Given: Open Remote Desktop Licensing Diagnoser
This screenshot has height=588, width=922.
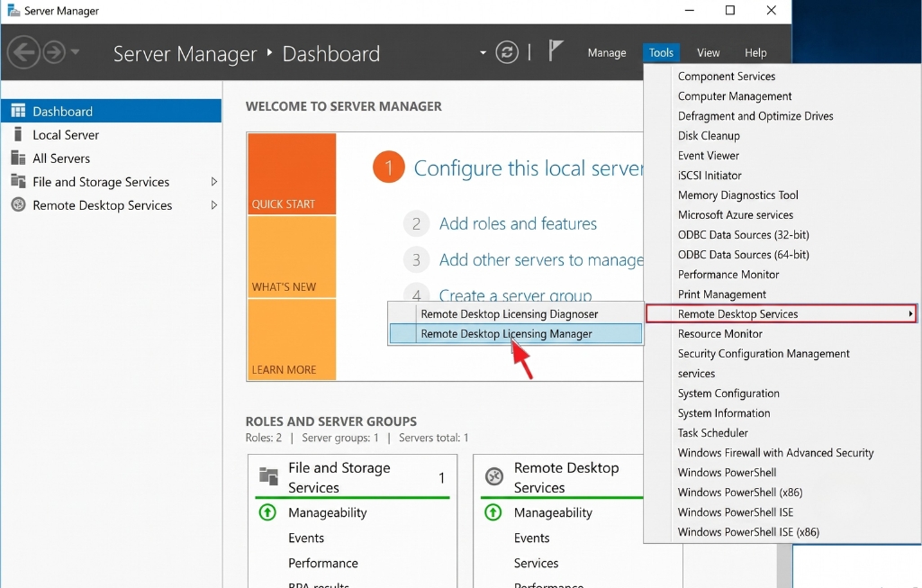Looking at the screenshot, I should click(x=516, y=314).
